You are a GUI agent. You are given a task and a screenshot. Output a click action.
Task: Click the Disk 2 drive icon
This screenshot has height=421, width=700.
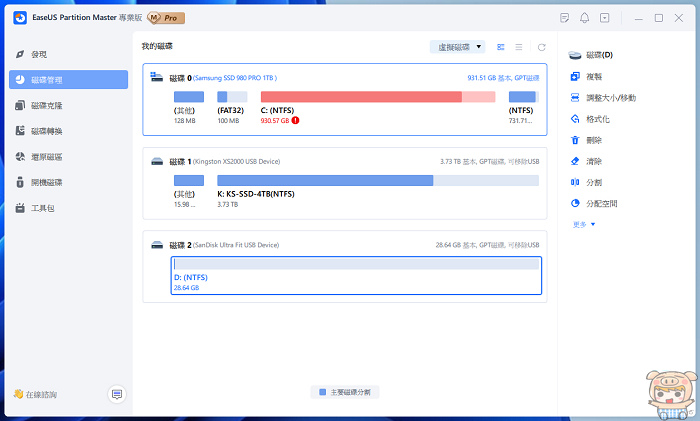[157, 245]
